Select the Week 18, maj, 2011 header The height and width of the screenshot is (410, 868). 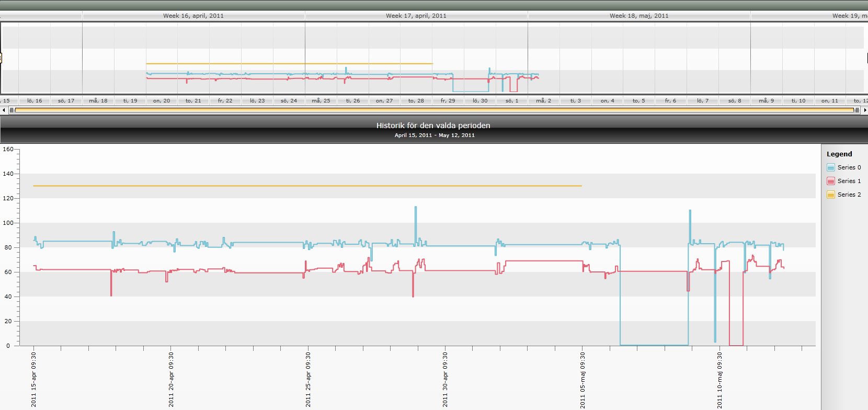pyautogui.click(x=639, y=16)
